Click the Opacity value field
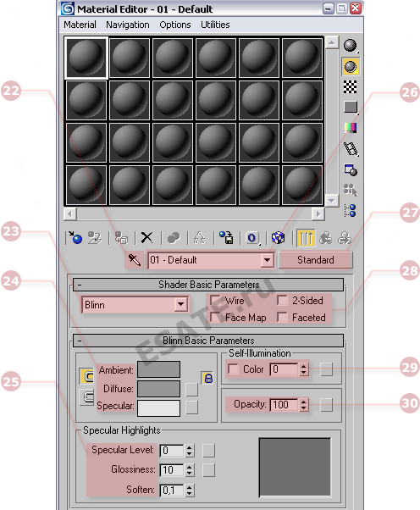 point(285,405)
